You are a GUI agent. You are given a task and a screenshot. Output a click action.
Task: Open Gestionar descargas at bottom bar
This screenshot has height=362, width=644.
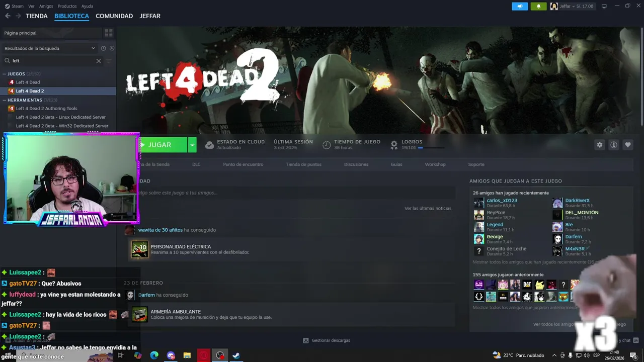click(327, 340)
